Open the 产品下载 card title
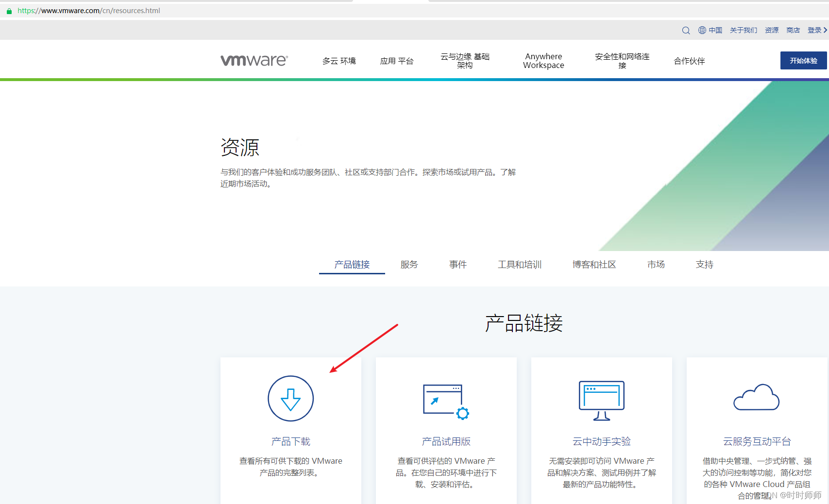The width and height of the screenshot is (829, 504). 290,441
